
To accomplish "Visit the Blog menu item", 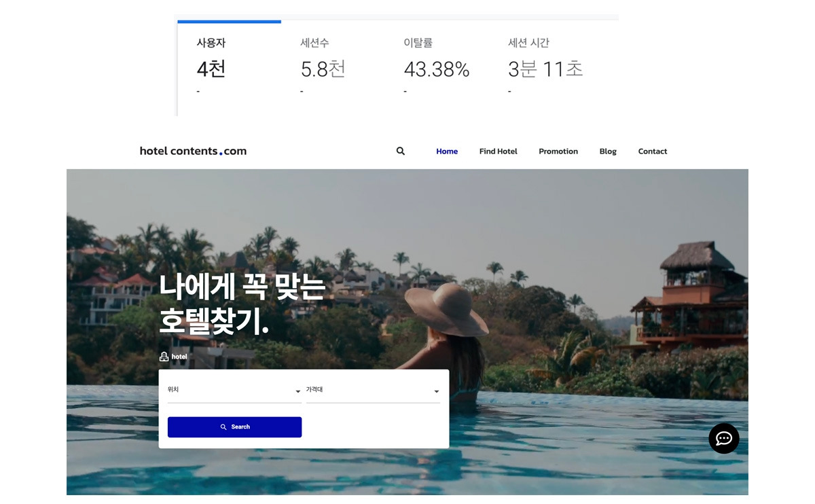I will (608, 151).
